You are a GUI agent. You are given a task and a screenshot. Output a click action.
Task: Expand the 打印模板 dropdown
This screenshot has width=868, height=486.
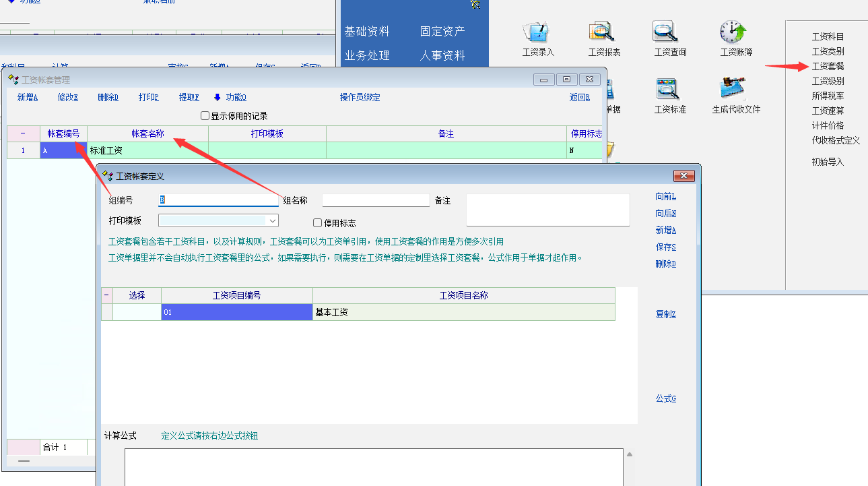point(272,220)
